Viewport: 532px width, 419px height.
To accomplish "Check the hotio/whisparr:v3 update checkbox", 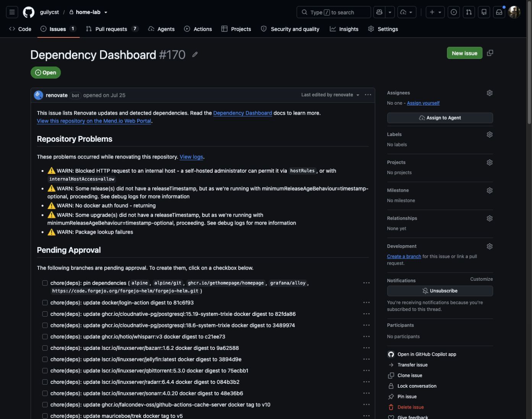I will pos(45,336).
